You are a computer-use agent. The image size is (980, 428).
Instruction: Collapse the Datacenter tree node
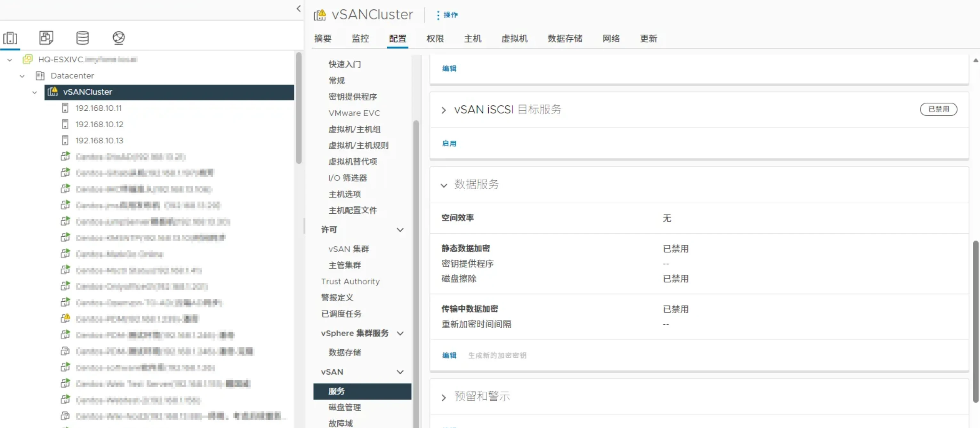point(22,76)
